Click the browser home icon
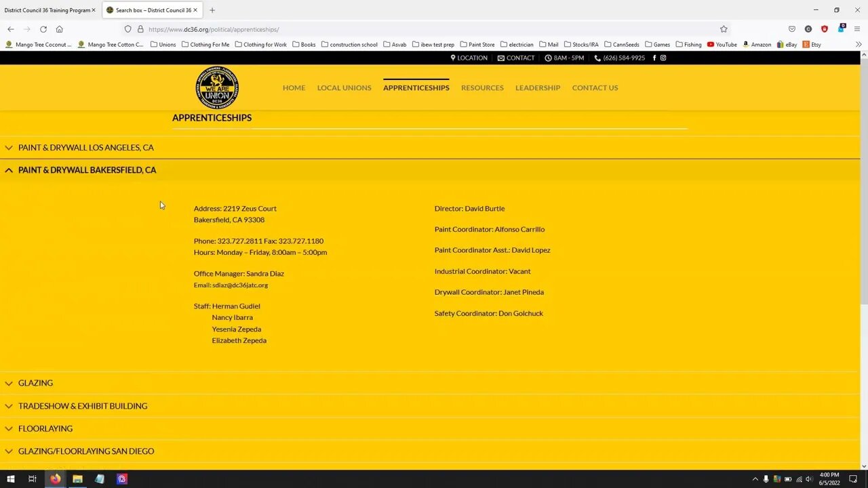The image size is (868, 488). pos(60,29)
